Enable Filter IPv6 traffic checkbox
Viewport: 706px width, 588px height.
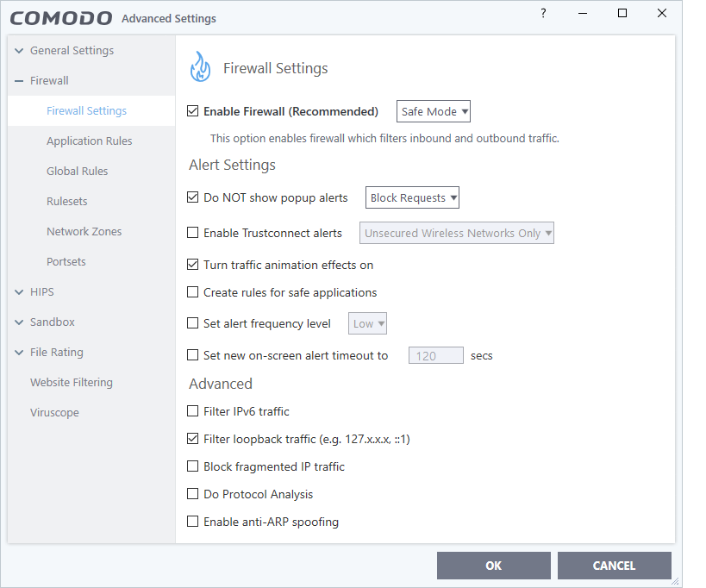click(x=193, y=411)
